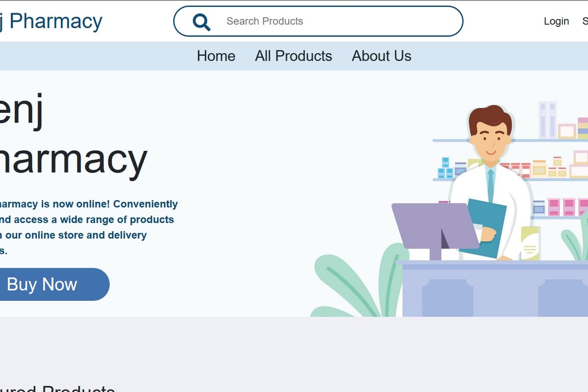Image resolution: width=588 pixels, height=392 pixels.
Task: Click the pink boxes on the lower shelf
Action: point(567,207)
